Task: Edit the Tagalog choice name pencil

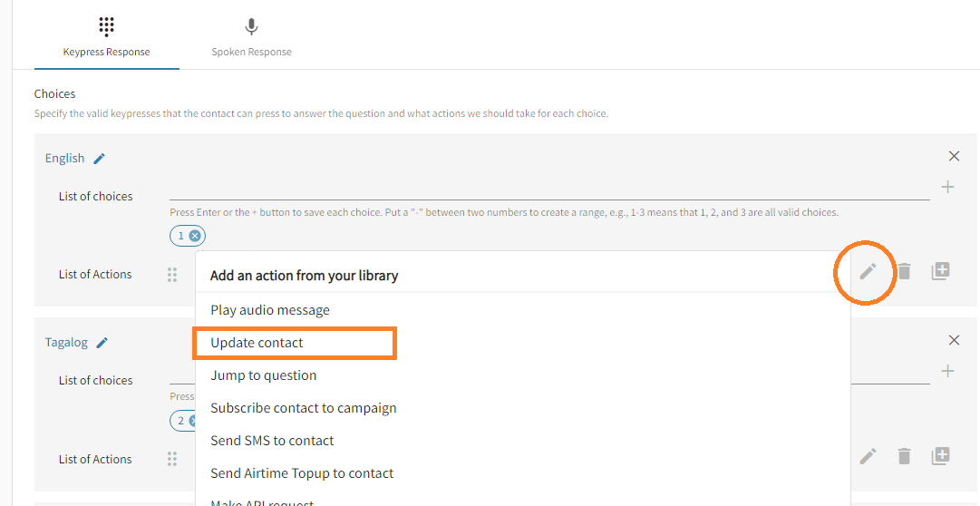Action: click(x=102, y=343)
